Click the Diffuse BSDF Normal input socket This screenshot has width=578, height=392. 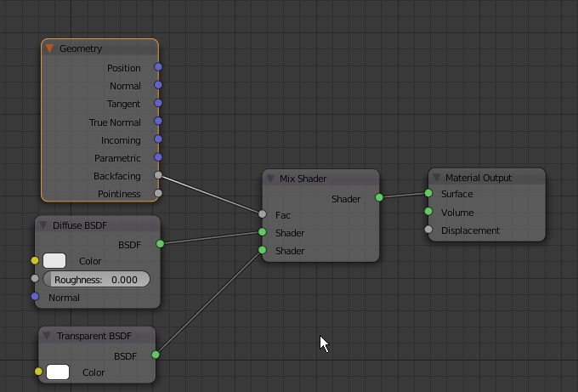pyautogui.click(x=35, y=296)
